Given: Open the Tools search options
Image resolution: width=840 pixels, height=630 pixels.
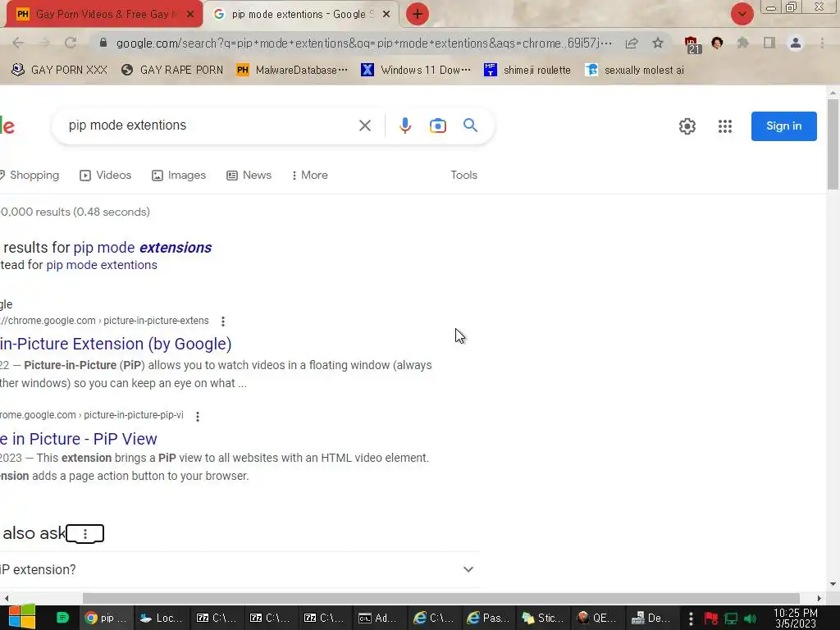Looking at the screenshot, I should click(x=464, y=176).
